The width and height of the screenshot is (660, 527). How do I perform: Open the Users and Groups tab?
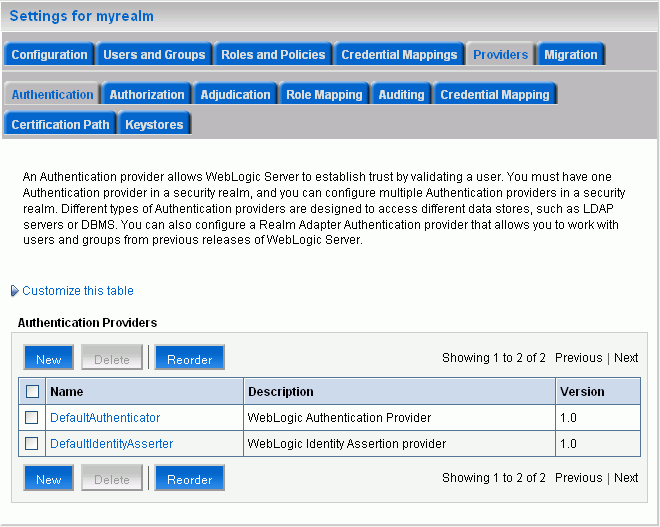click(154, 54)
